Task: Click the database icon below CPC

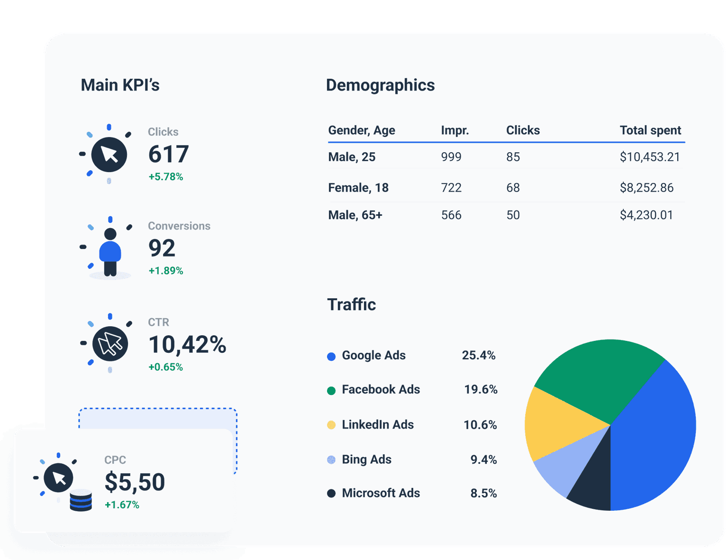Action: pyautogui.click(x=82, y=500)
